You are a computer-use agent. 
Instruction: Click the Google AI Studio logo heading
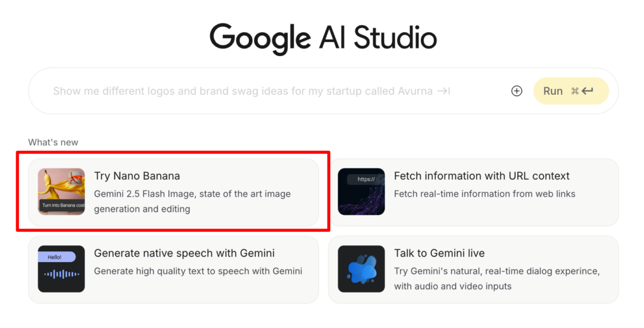tap(323, 37)
